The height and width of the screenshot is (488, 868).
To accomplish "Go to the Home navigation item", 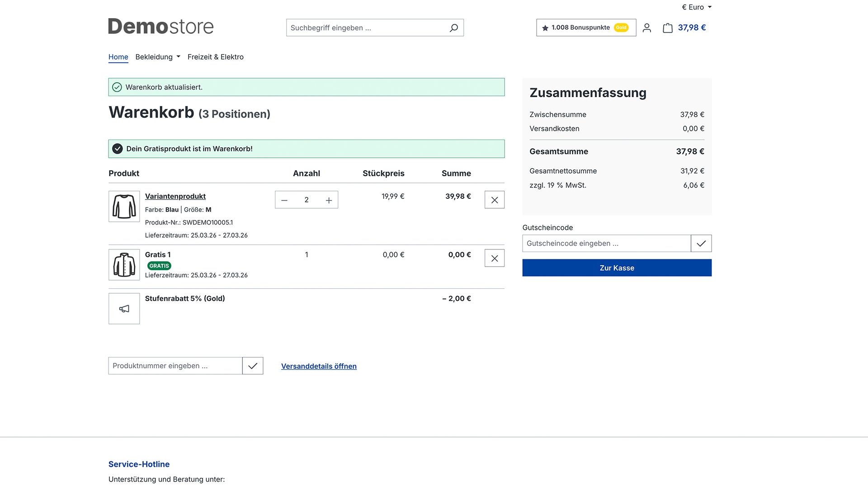I will point(118,57).
